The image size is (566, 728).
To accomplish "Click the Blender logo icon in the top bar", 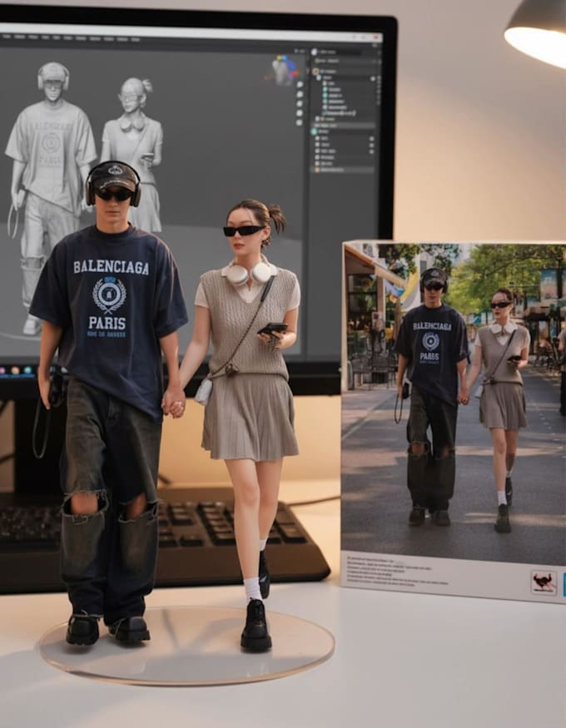I will tap(5, 38).
